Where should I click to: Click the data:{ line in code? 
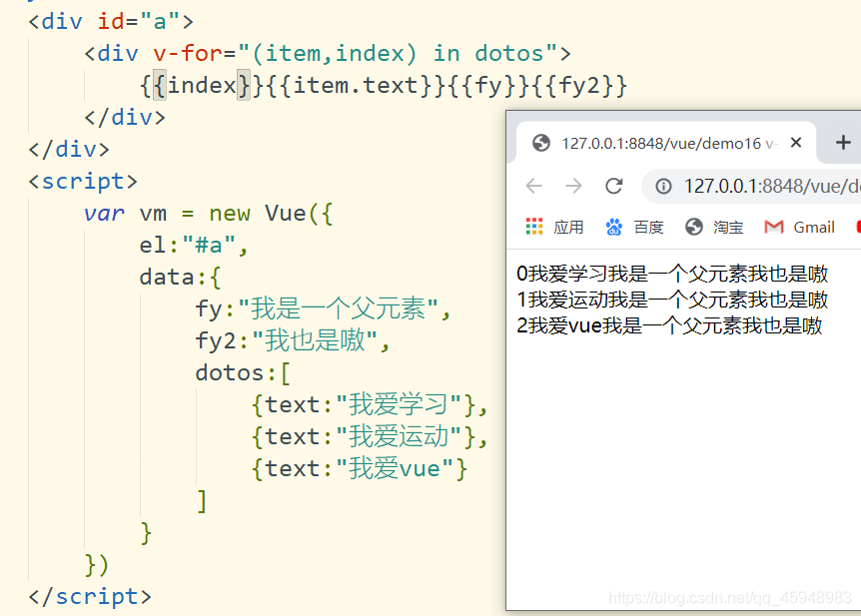pyautogui.click(x=180, y=278)
